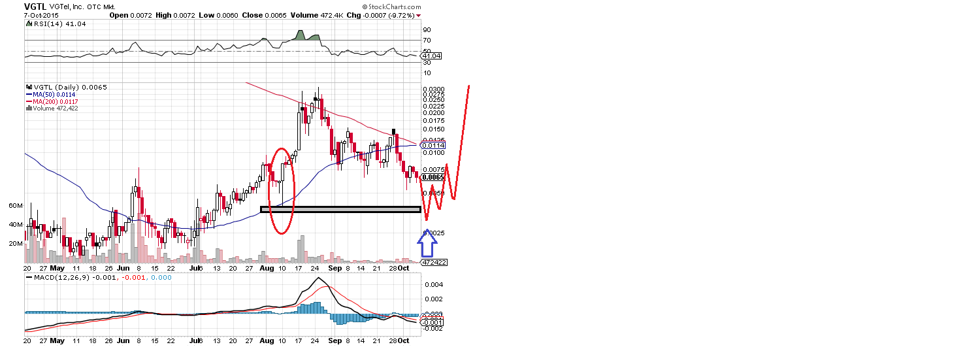Viewport: 980px width, 349px height.
Task: Click the 90 level on RSI scale
Action: click(x=427, y=30)
